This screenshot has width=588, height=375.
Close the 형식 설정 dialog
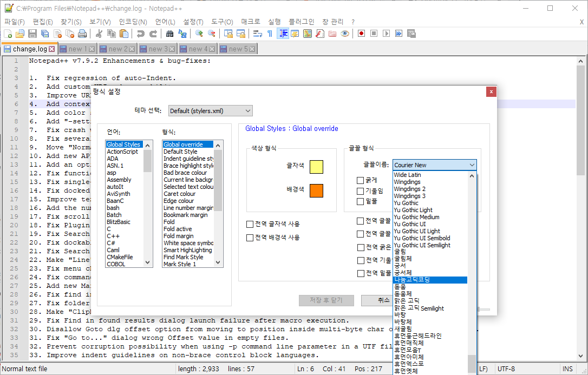point(491,92)
